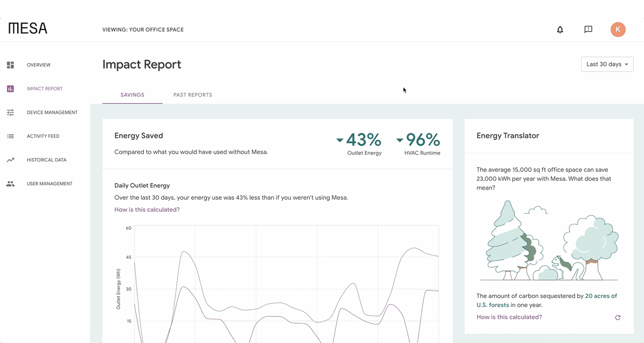Open User Management in the sidebar

tap(49, 184)
